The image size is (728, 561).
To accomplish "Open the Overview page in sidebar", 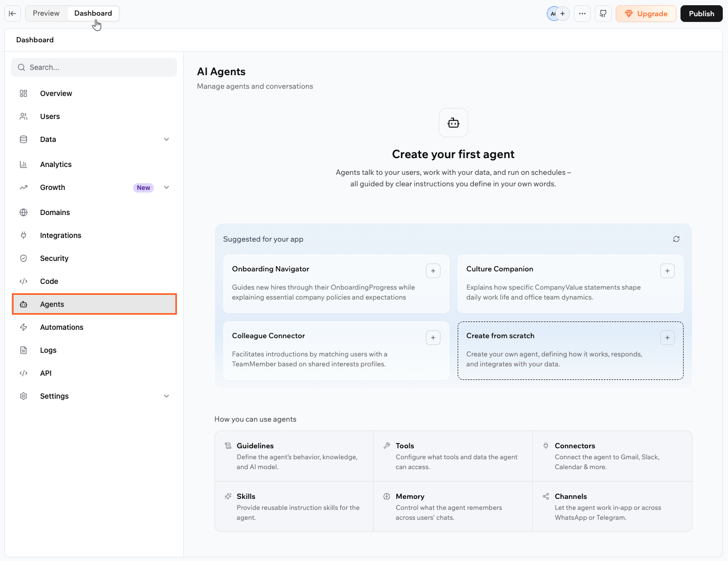I will (x=94, y=93).
